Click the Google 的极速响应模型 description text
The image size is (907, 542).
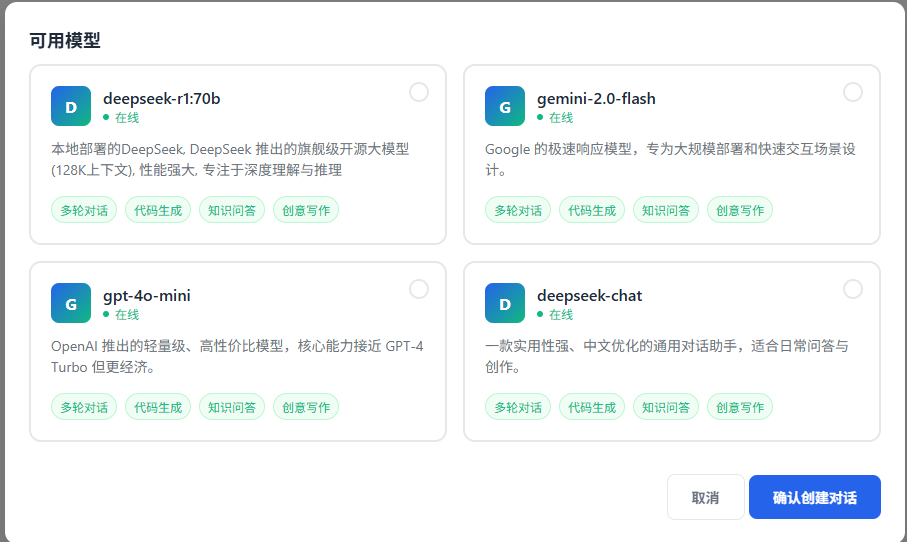(x=670, y=160)
